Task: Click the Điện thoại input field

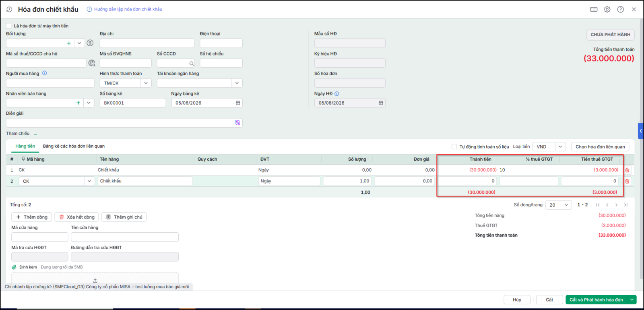Action: [x=221, y=43]
